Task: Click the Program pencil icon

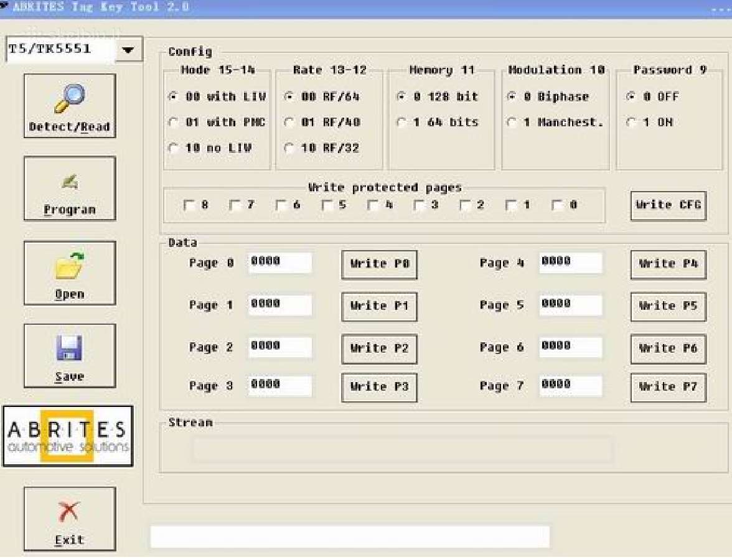Action: [x=70, y=181]
